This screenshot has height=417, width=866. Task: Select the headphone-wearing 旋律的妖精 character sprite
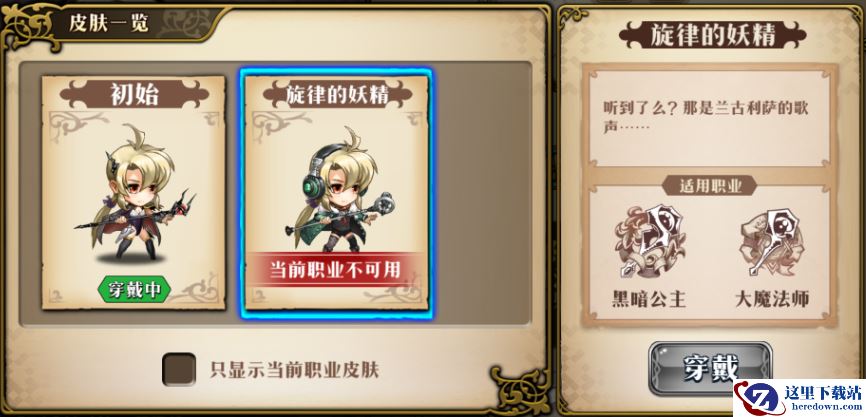pyautogui.click(x=339, y=189)
